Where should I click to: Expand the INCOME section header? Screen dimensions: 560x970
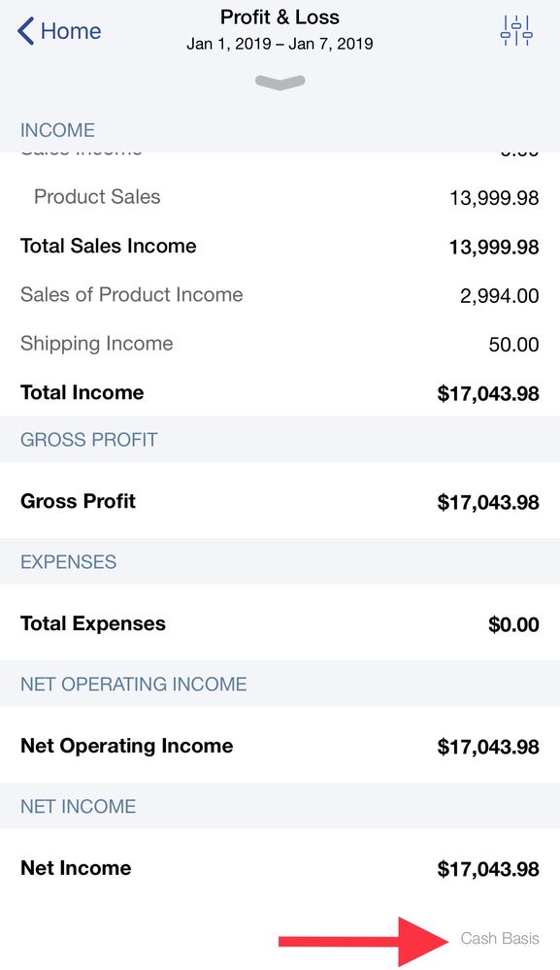[x=58, y=129]
